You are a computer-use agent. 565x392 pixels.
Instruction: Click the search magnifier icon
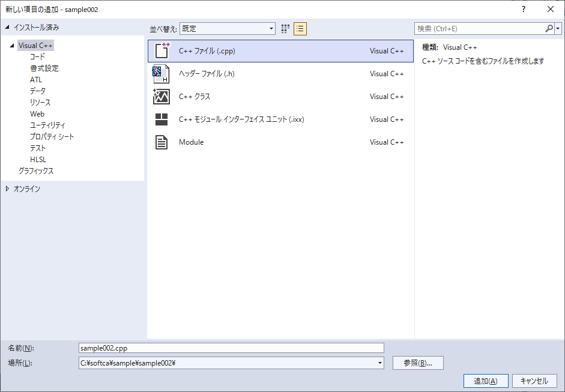click(549, 29)
